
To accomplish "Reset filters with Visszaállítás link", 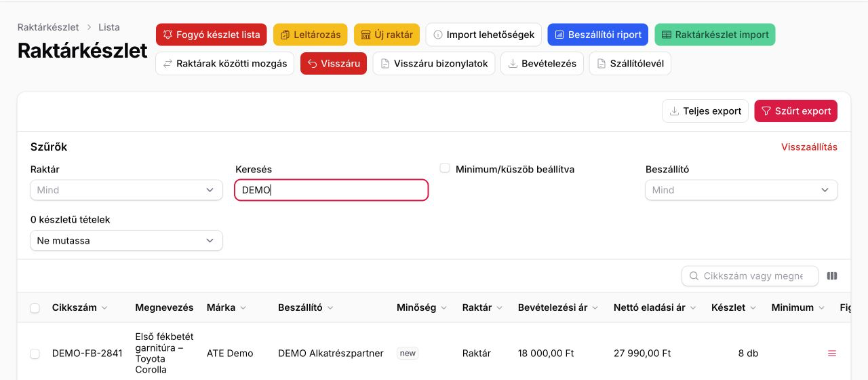I will (x=809, y=147).
